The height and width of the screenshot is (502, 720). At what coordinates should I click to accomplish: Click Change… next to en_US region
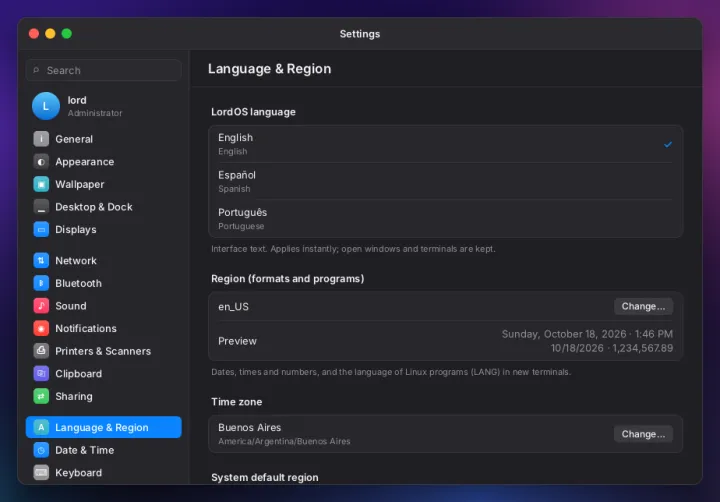pos(643,306)
